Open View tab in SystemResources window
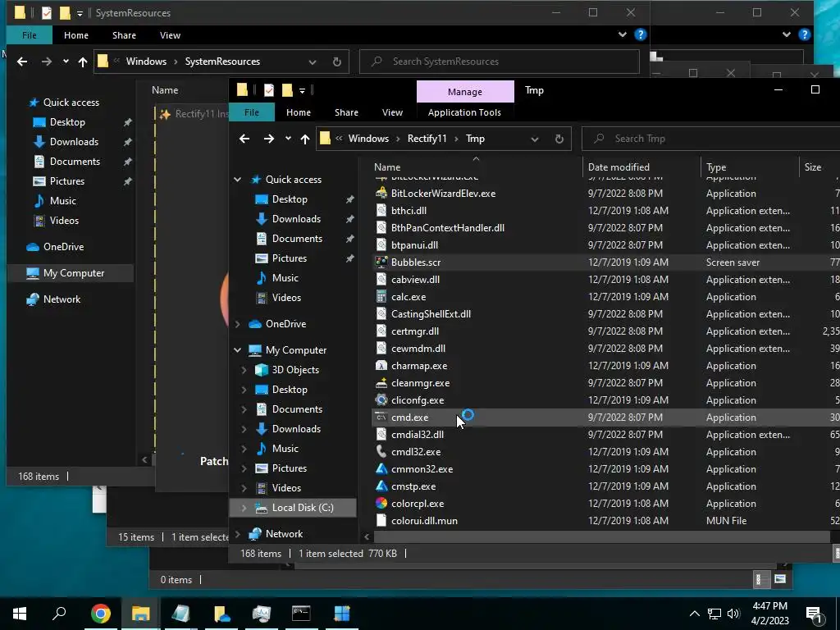 pyautogui.click(x=170, y=35)
